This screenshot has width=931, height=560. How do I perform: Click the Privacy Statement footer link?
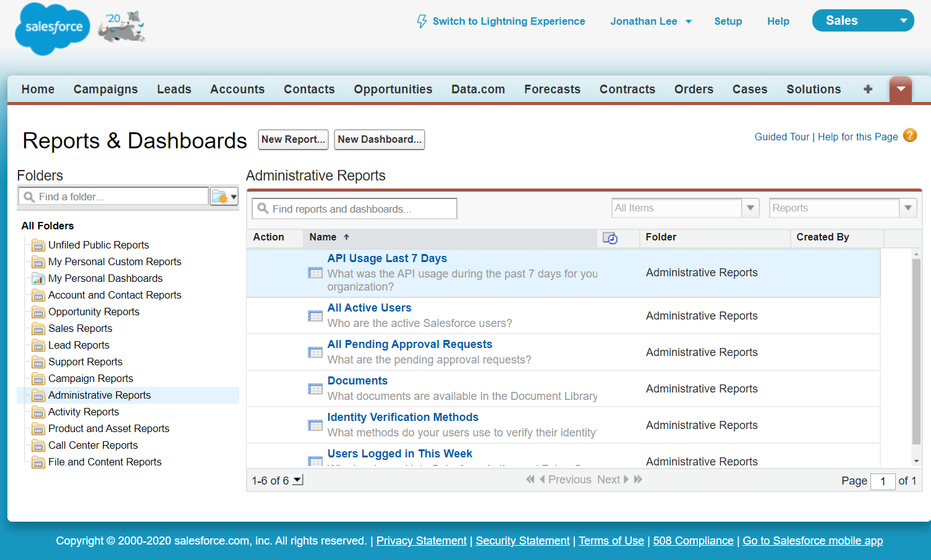(x=422, y=541)
